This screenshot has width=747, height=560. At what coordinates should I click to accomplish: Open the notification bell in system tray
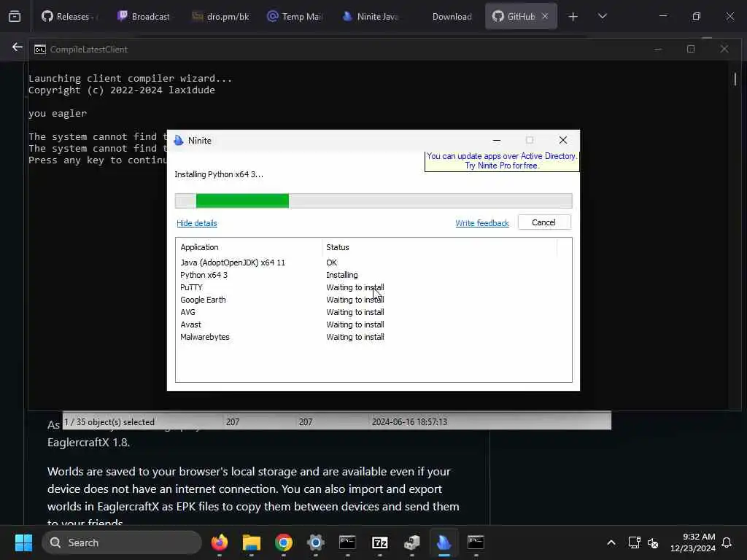pos(727,542)
